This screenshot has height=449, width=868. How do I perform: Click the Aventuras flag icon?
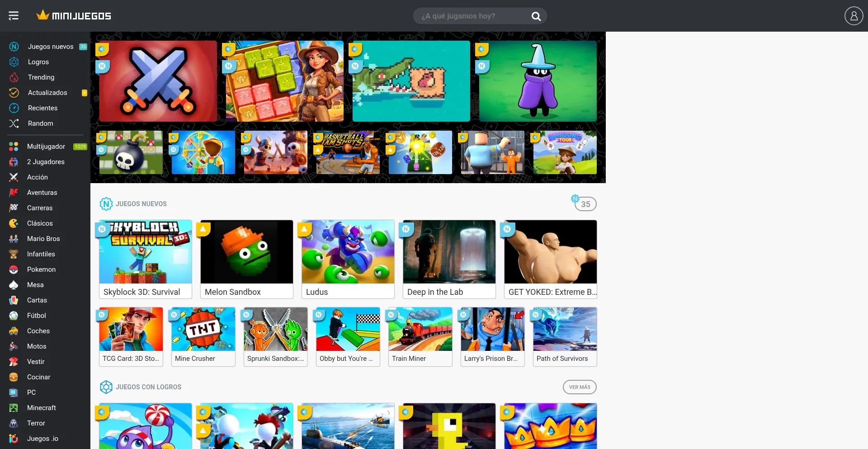tap(14, 193)
